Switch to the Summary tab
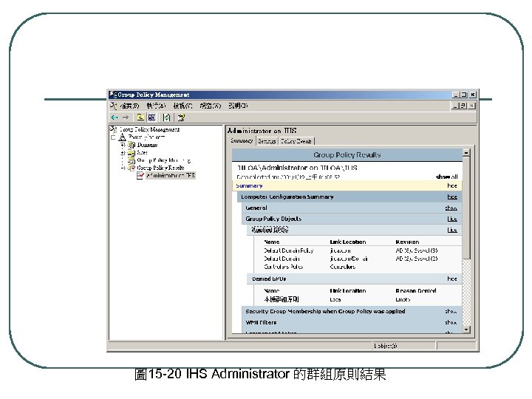Image resolution: width=532 pixels, height=399 pixels. click(x=242, y=140)
